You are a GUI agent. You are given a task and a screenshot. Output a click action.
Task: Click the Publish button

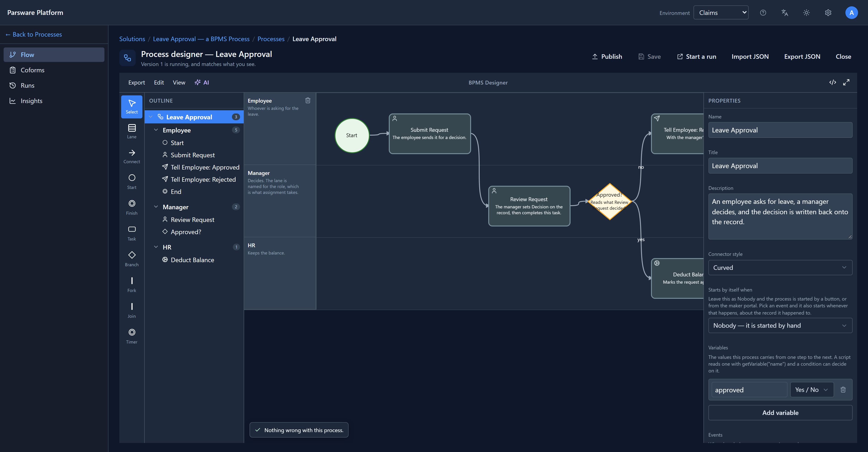(607, 56)
